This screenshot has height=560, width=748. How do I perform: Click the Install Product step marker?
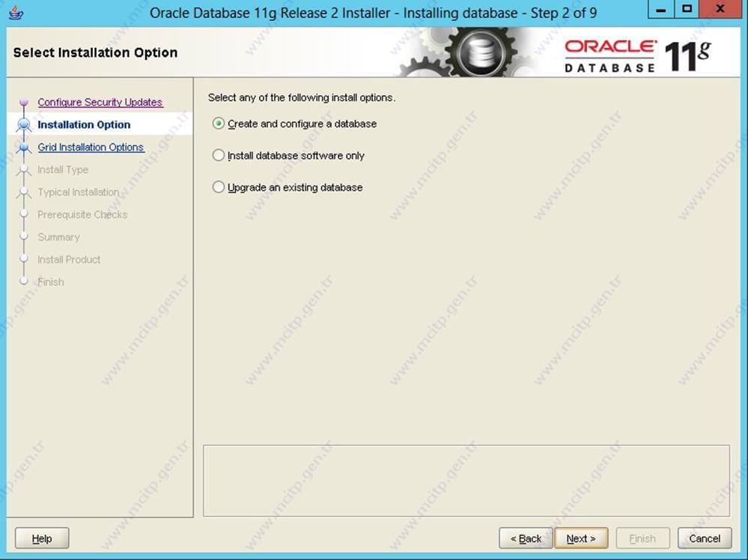23,259
